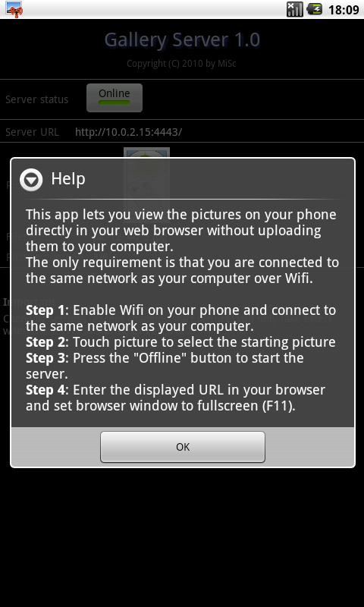The width and height of the screenshot is (364, 607).
Task: Tap the Step 2 Touch picture instruction
Action: (180, 342)
